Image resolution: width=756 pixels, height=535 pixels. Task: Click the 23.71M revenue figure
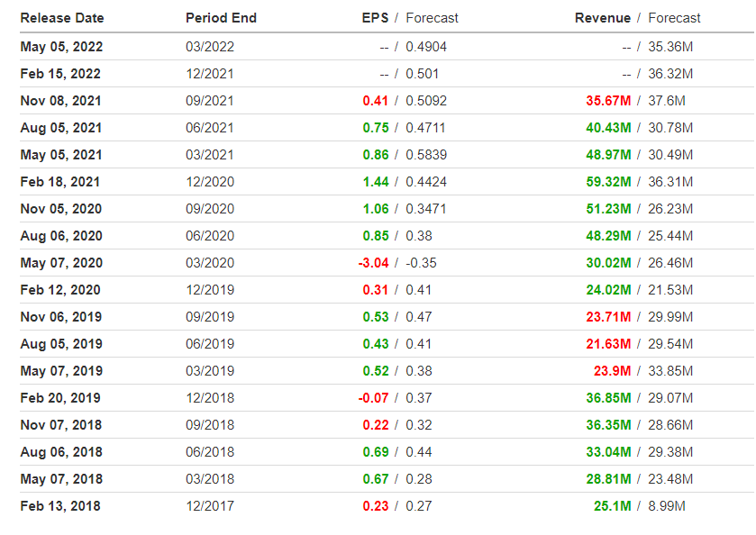click(608, 317)
